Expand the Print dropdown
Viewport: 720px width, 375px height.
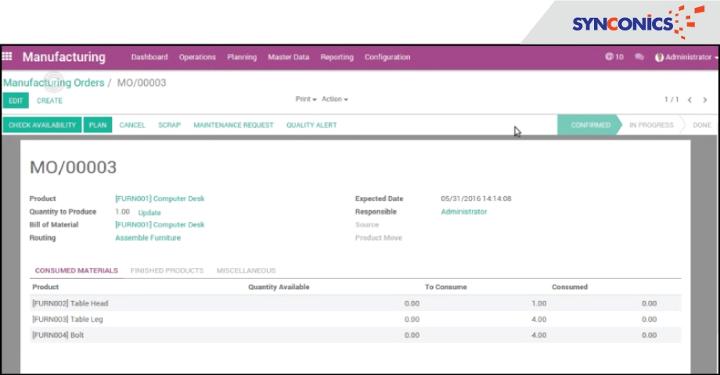(x=306, y=99)
